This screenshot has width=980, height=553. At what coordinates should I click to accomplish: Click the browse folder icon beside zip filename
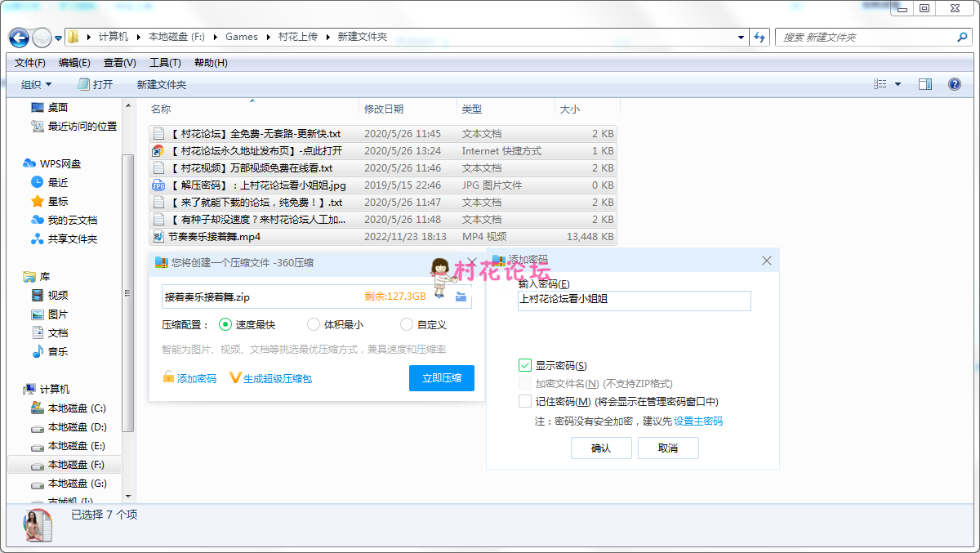pos(461,297)
